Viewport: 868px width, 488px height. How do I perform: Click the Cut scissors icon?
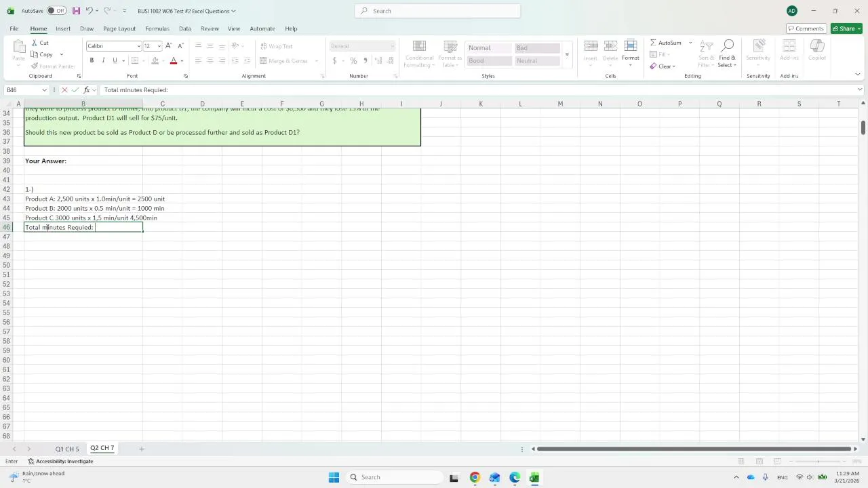(34, 43)
